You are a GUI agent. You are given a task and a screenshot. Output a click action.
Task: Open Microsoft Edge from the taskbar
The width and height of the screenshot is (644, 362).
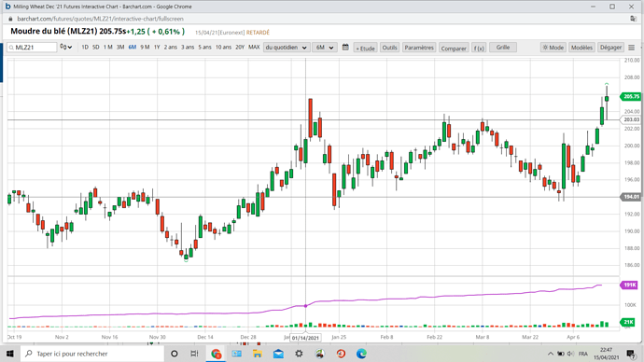click(361, 354)
